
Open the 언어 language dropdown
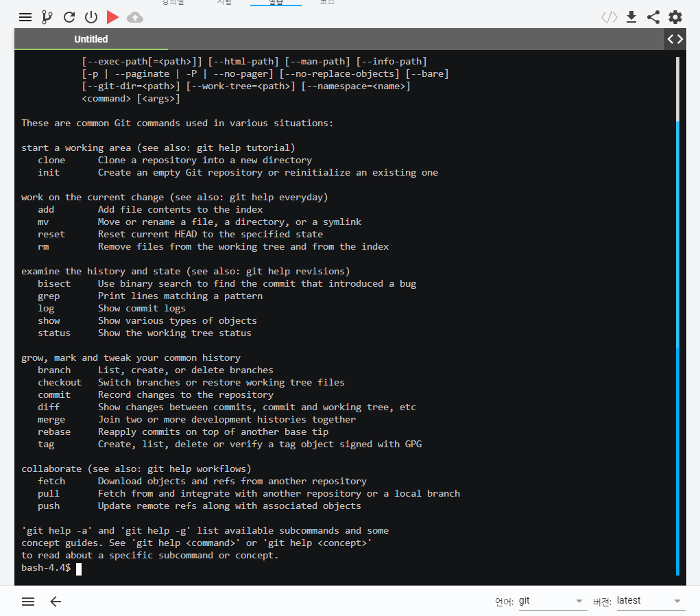pos(553,601)
